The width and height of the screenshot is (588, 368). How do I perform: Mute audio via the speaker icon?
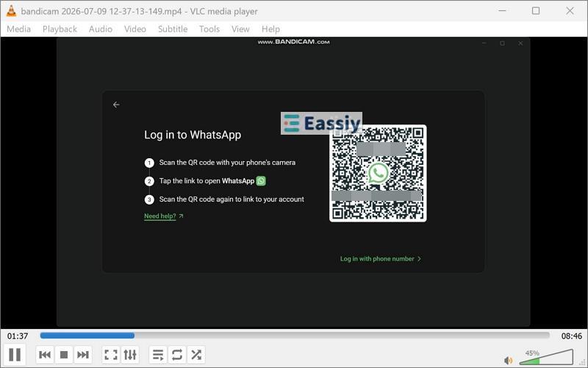tap(508, 361)
